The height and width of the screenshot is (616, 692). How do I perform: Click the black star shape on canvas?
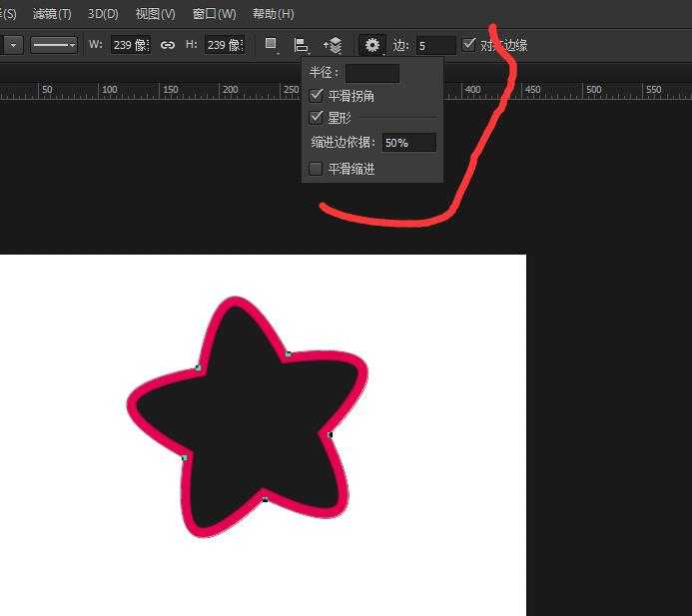point(248,416)
